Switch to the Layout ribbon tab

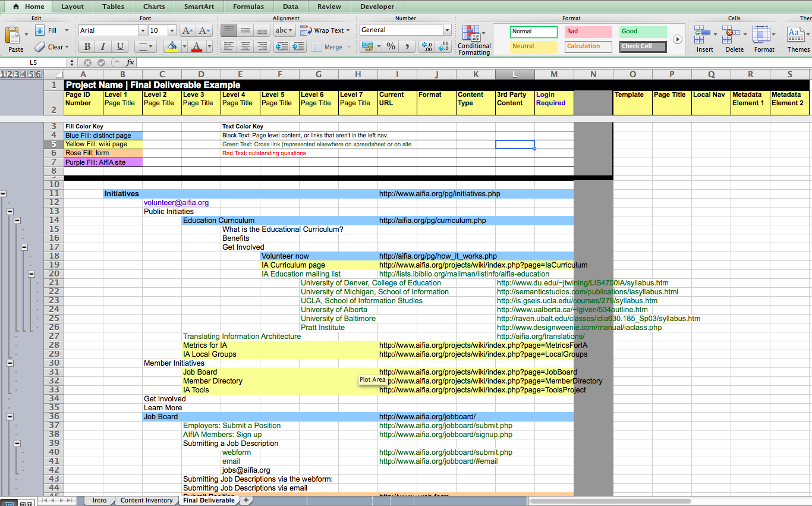(x=73, y=7)
